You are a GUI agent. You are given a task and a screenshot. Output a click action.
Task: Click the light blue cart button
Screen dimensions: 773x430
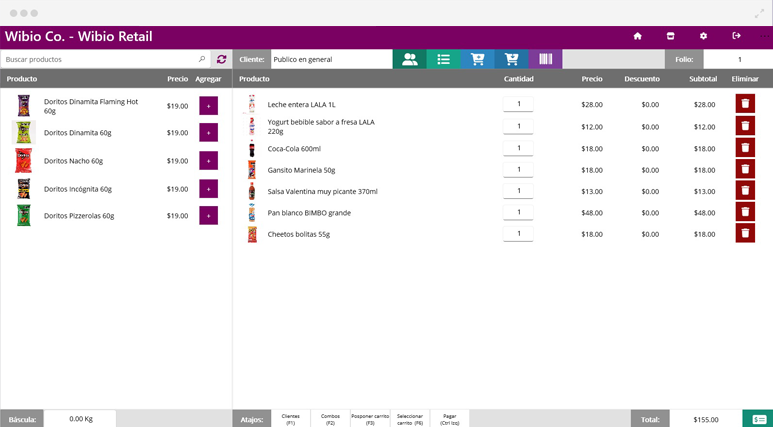coord(477,59)
